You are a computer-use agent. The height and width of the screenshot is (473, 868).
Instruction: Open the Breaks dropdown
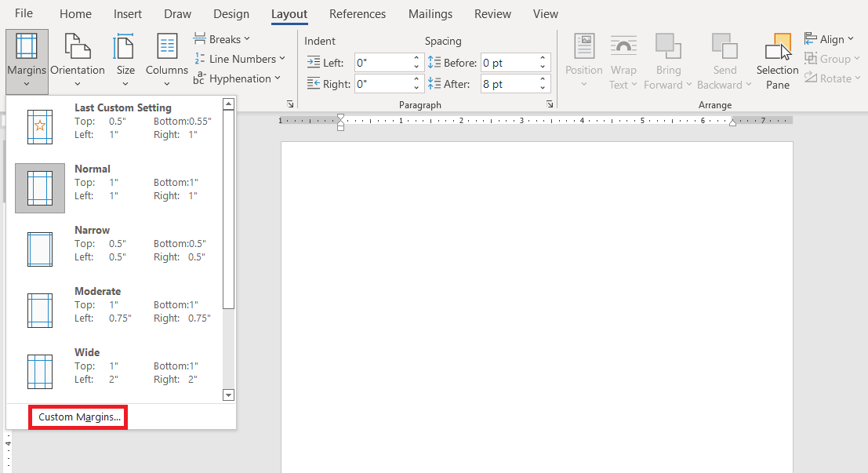222,39
